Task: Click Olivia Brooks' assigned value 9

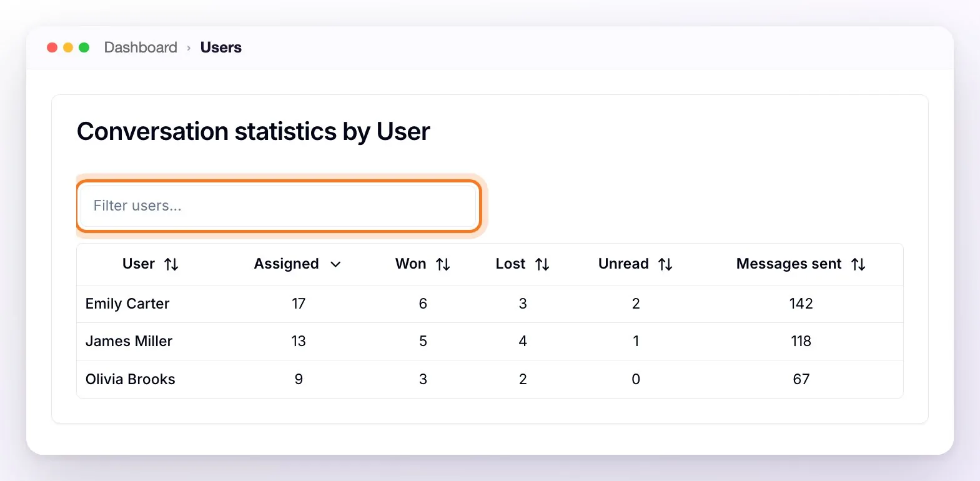Action: [x=299, y=379]
